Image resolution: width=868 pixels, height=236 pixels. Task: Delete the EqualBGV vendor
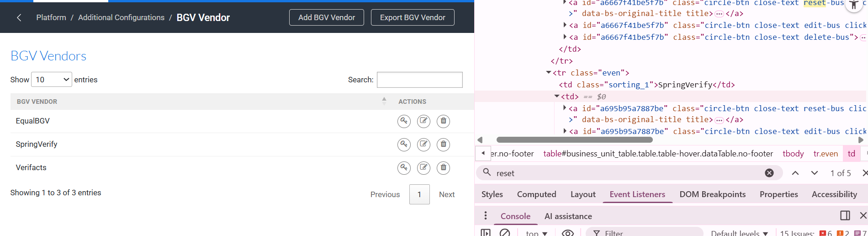pos(443,121)
